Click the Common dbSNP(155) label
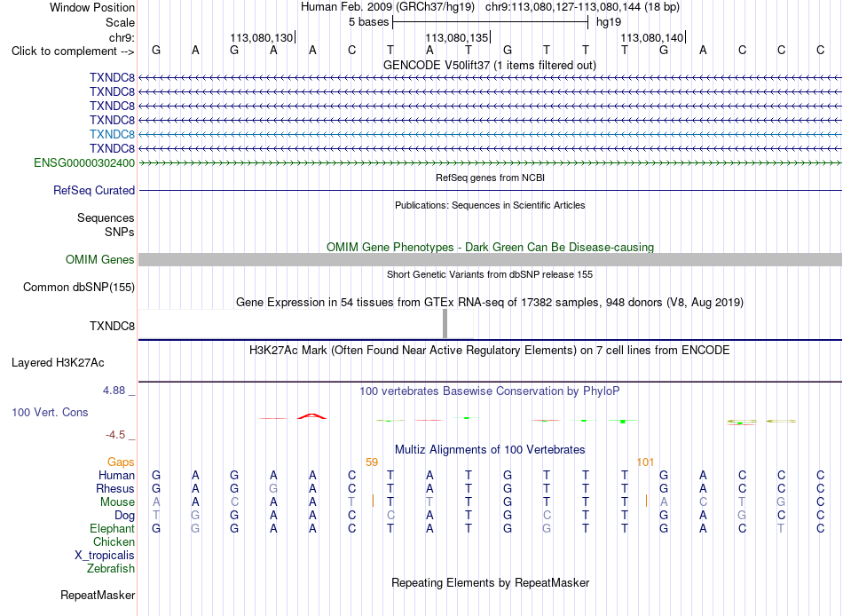Viewport: 843px width, 616px height. 78,288
